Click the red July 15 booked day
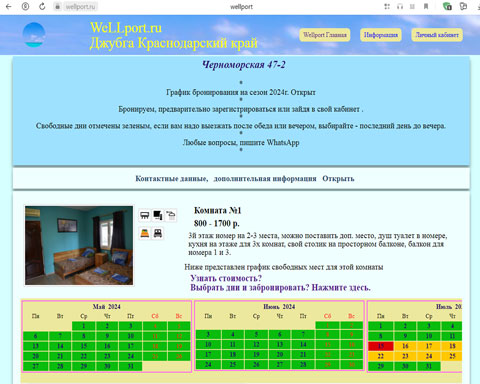This screenshot has height=384, width=480. pyautogui.click(x=381, y=346)
